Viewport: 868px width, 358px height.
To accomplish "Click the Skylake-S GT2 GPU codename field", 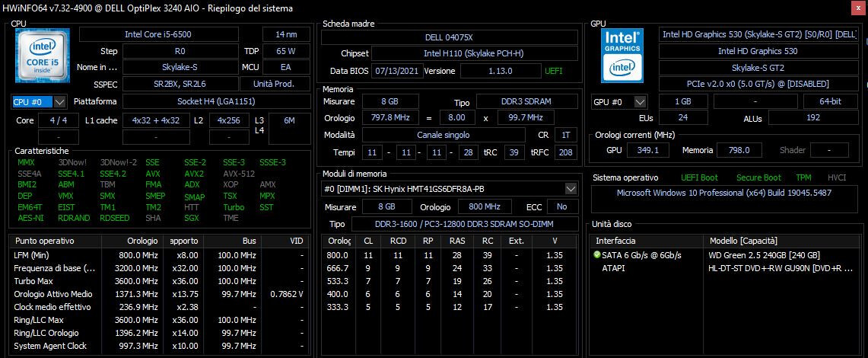I will click(x=758, y=68).
